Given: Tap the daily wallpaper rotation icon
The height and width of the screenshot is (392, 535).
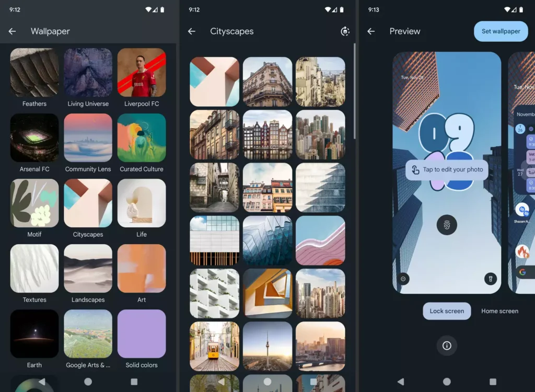Looking at the screenshot, I should coord(345,31).
